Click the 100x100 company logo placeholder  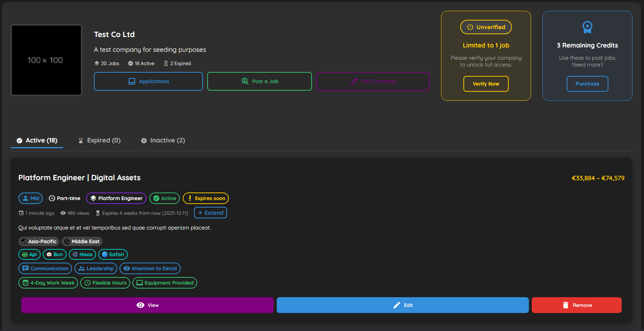point(46,60)
